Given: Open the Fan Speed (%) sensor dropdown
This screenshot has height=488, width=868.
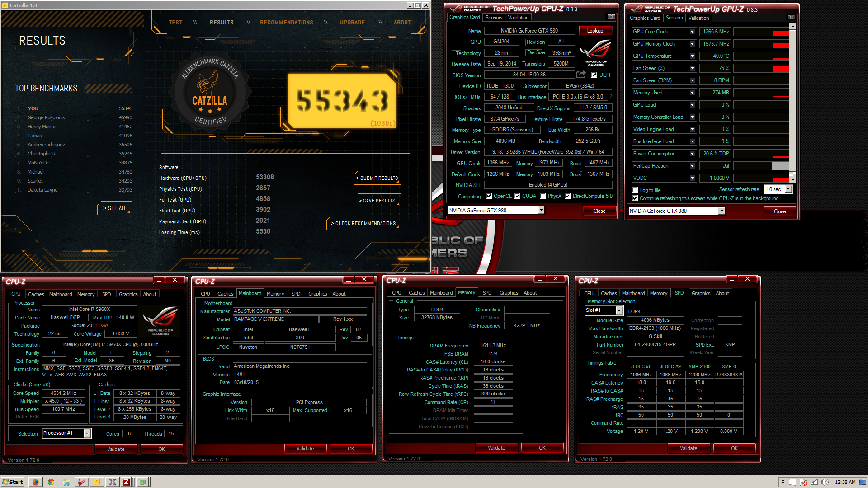Looking at the screenshot, I should pyautogui.click(x=692, y=68).
